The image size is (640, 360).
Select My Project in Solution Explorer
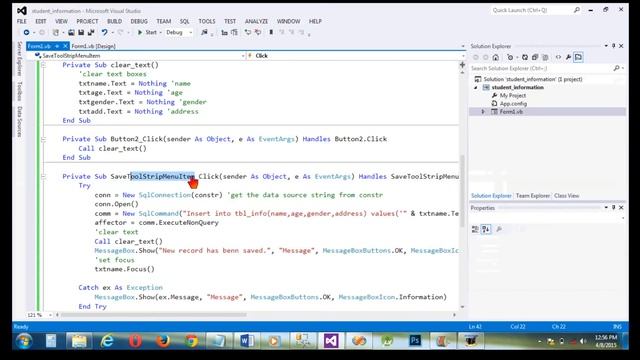pyautogui.click(x=513, y=96)
